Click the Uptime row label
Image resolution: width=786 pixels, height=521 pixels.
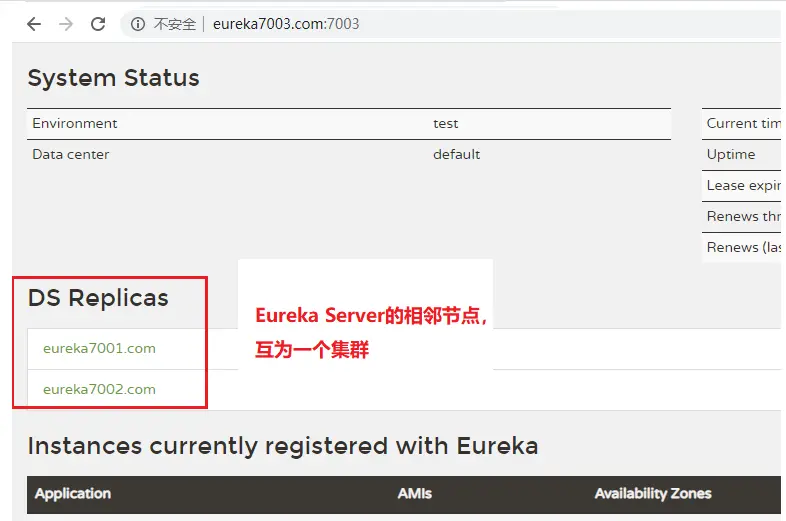click(x=731, y=154)
